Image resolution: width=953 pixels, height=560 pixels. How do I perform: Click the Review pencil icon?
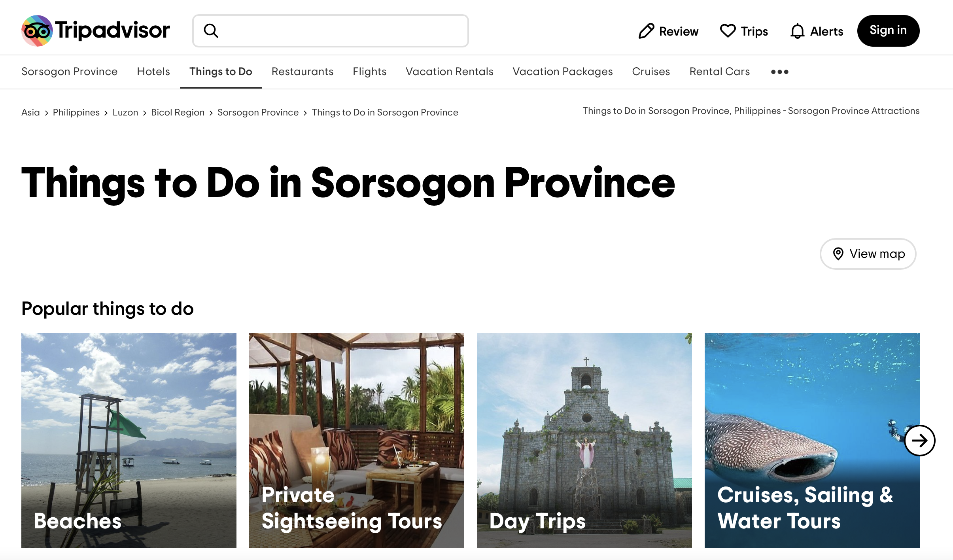pyautogui.click(x=646, y=31)
